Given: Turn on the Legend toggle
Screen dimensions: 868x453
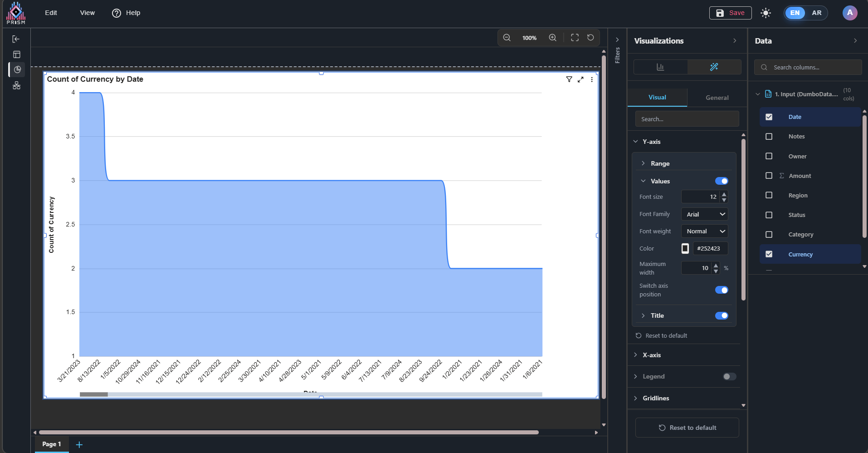Looking at the screenshot, I should (729, 376).
